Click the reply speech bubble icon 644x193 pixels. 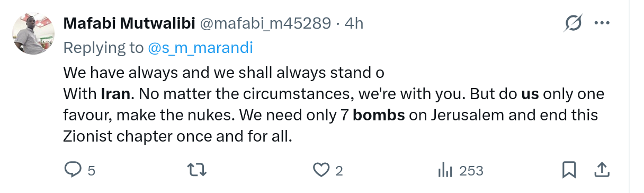coord(72,170)
